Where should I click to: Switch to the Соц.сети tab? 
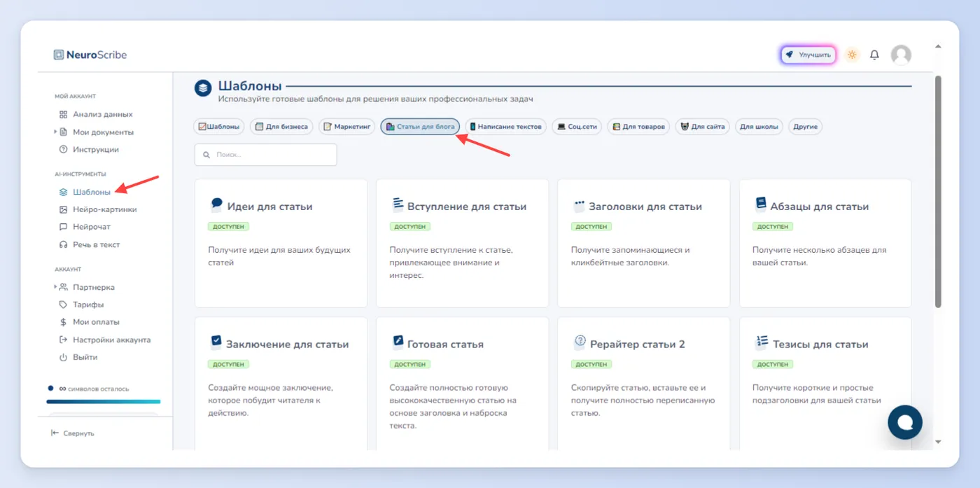click(x=577, y=127)
